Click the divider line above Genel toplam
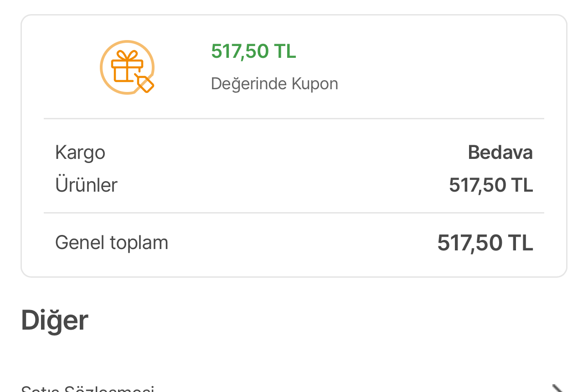 tap(294, 213)
